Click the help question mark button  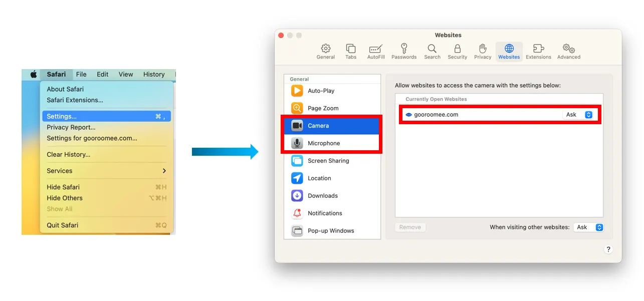tap(608, 249)
